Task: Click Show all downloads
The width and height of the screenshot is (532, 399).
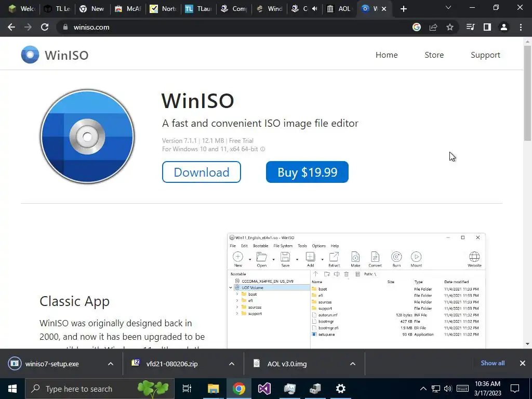Action: coord(493,363)
